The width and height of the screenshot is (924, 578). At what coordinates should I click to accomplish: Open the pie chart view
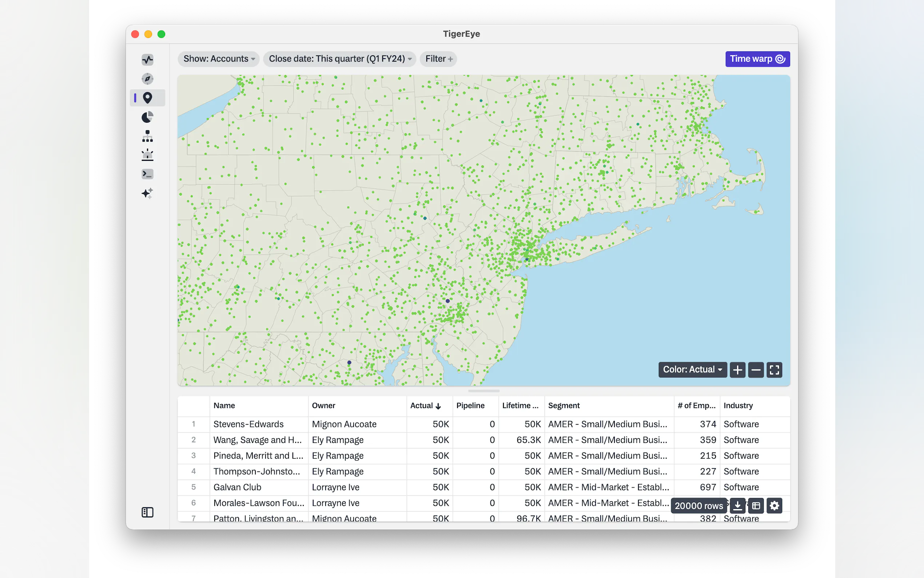pyautogui.click(x=147, y=117)
